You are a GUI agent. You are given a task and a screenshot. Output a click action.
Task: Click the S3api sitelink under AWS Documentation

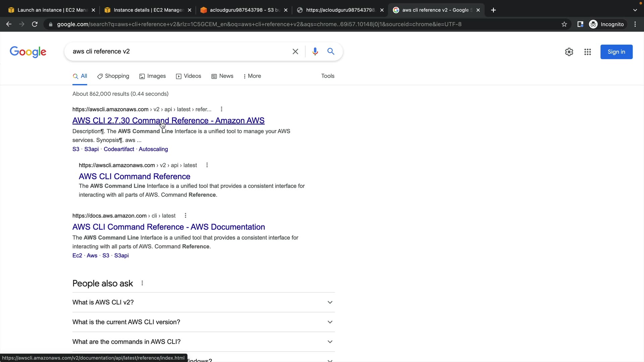[121, 255]
